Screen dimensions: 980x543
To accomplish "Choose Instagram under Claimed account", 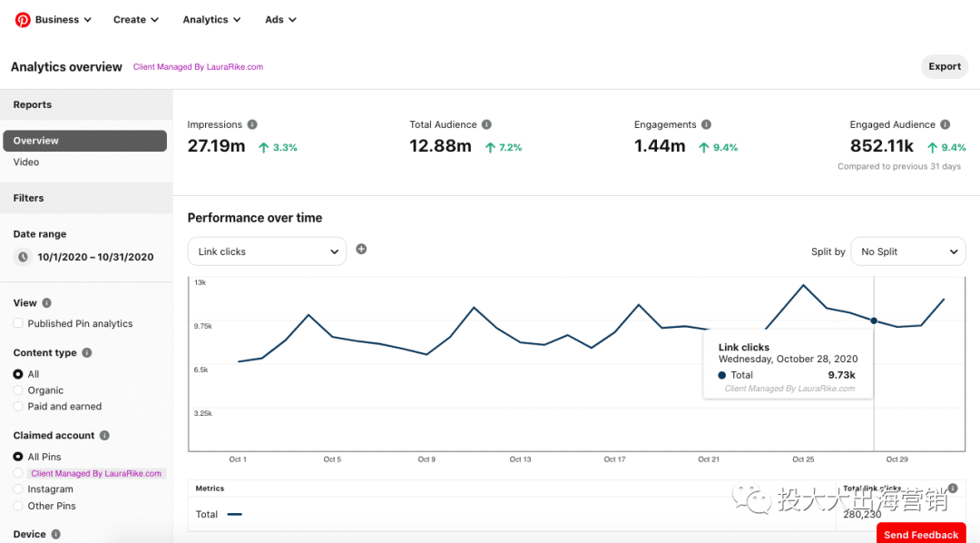I will pyautogui.click(x=18, y=489).
